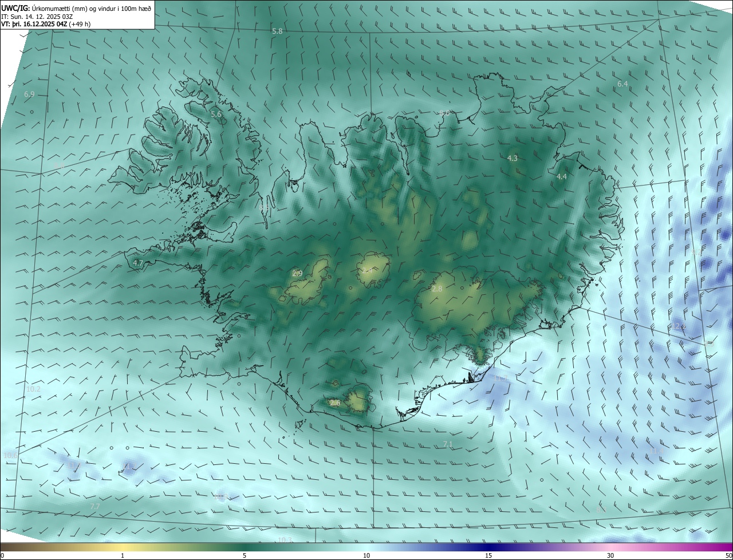Click the color scale tick label 30

(610, 555)
